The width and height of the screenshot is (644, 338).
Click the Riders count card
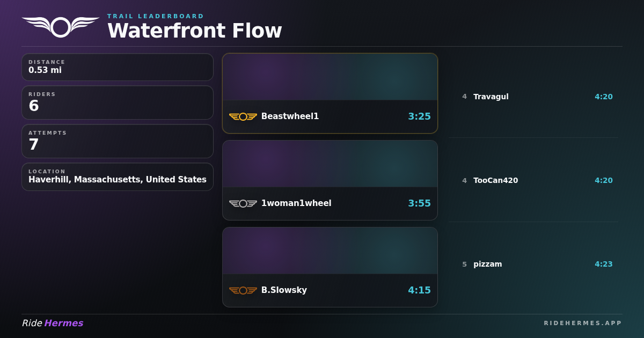(118, 102)
